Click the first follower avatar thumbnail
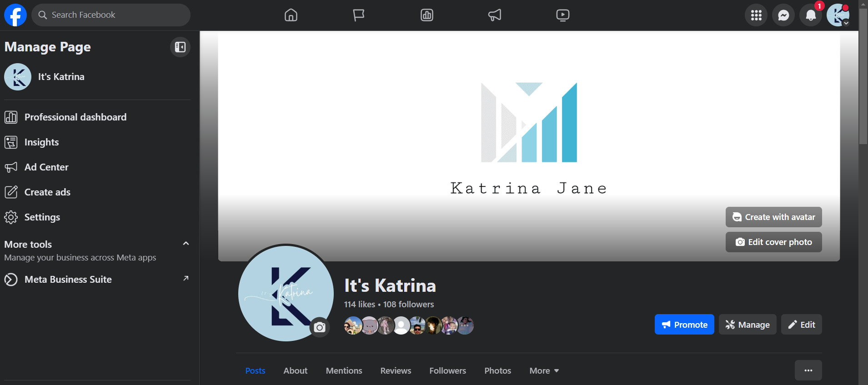 353,325
